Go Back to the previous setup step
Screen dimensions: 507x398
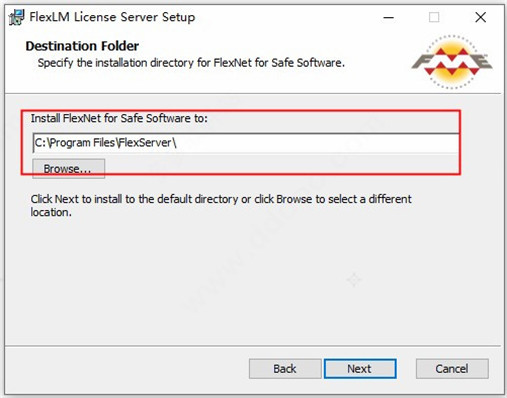[285, 369]
